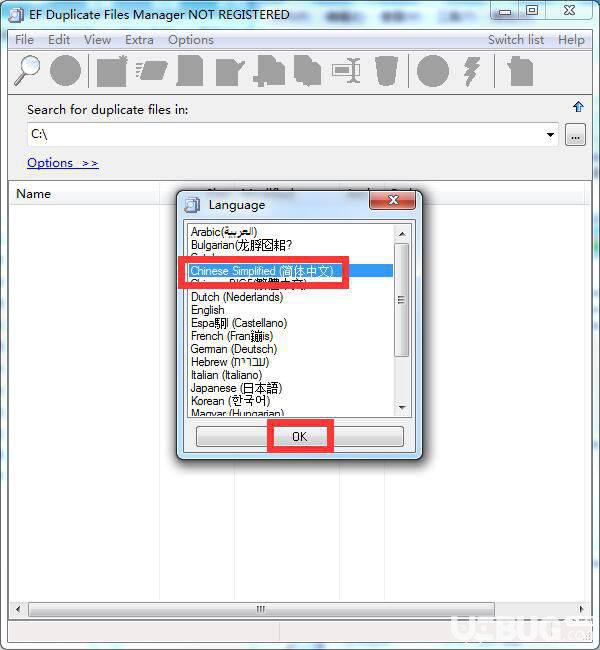Click the grey lightning bolt toolbar icon
The width and height of the screenshot is (600, 650).
[x=472, y=71]
